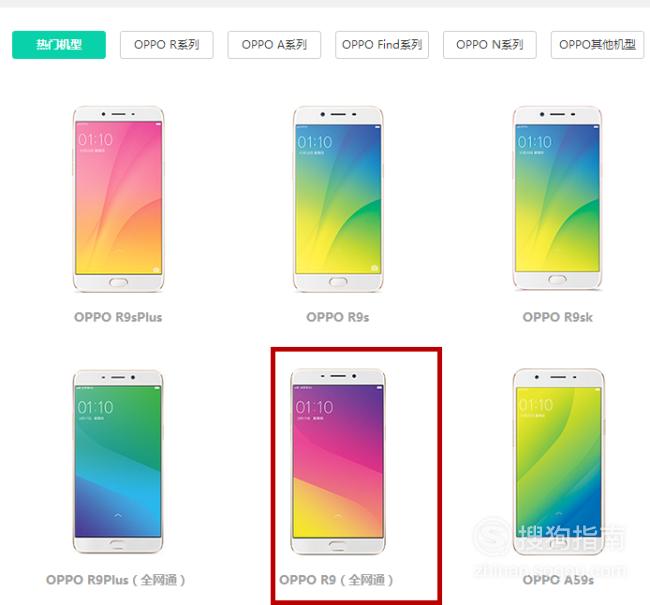
Task: Click the 01:10 clock on R9sPlus screen
Action: tap(95, 140)
